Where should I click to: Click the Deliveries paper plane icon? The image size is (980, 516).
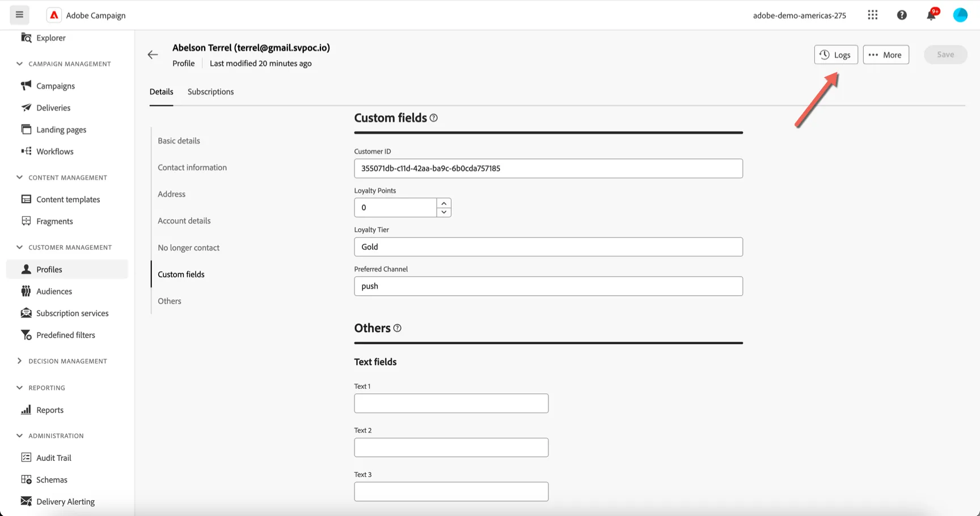click(26, 107)
